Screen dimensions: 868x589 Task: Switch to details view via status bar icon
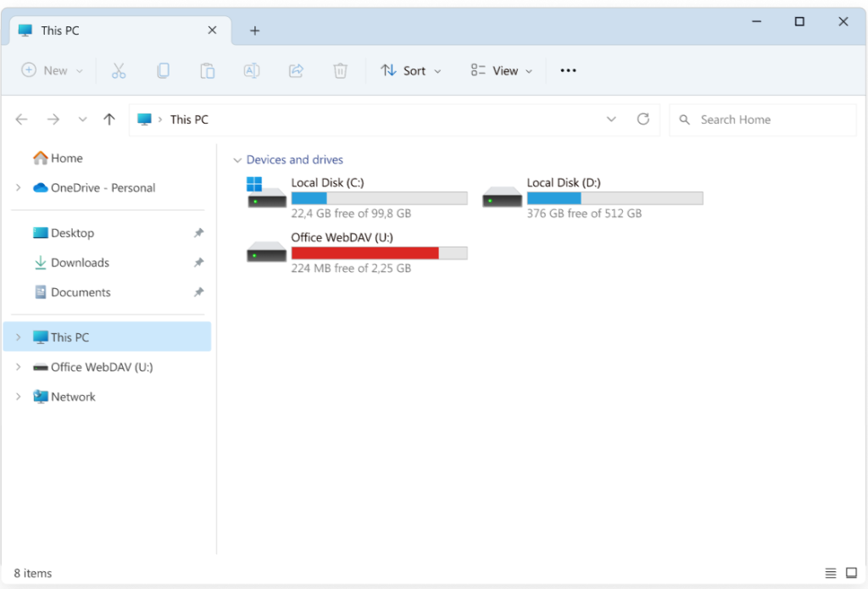831,573
